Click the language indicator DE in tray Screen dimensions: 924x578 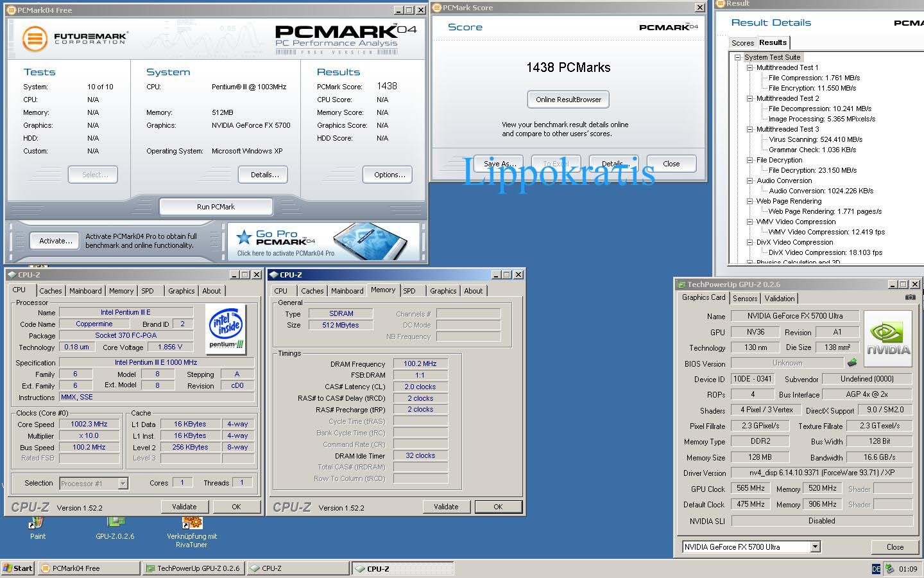point(876,568)
